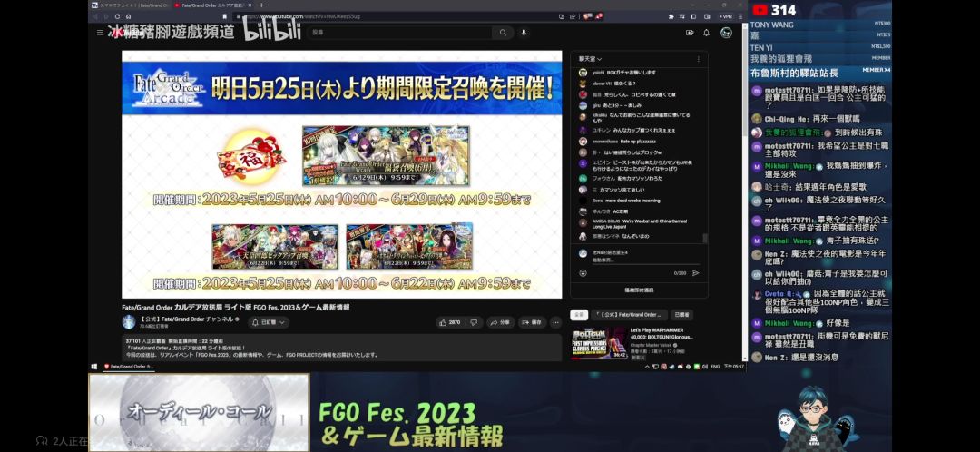Click the browser back arrow

pos(95,16)
